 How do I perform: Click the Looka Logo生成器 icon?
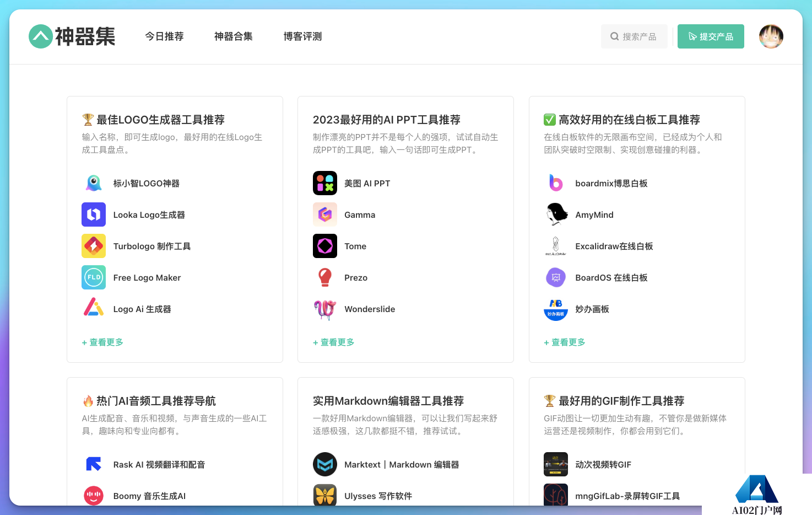coord(94,214)
